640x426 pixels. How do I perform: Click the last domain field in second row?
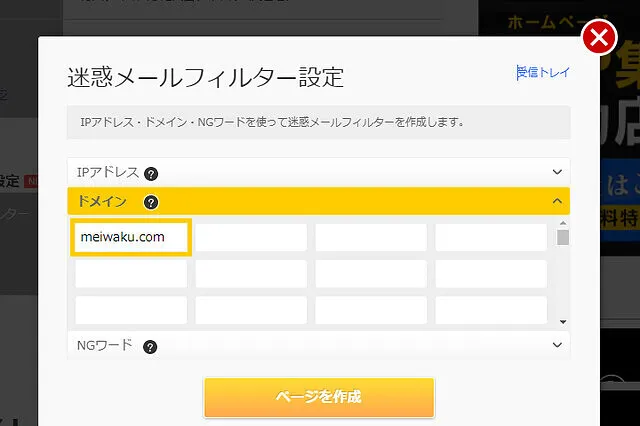pos(491,274)
